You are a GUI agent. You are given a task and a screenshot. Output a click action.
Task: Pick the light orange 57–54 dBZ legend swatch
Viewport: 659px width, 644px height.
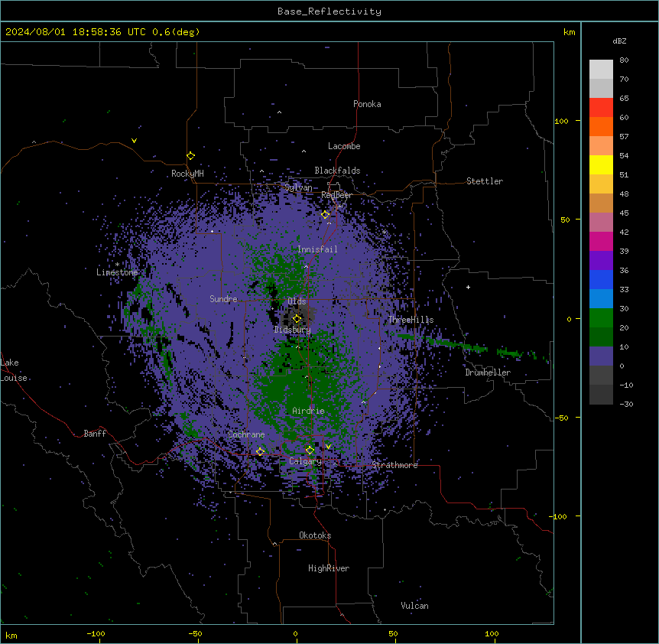(x=601, y=146)
